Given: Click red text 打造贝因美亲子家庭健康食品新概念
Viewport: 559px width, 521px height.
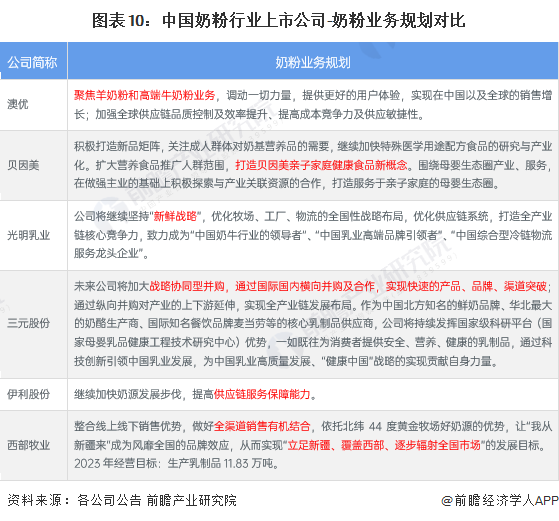Looking at the screenshot, I should pyautogui.click(x=321, y=165).
